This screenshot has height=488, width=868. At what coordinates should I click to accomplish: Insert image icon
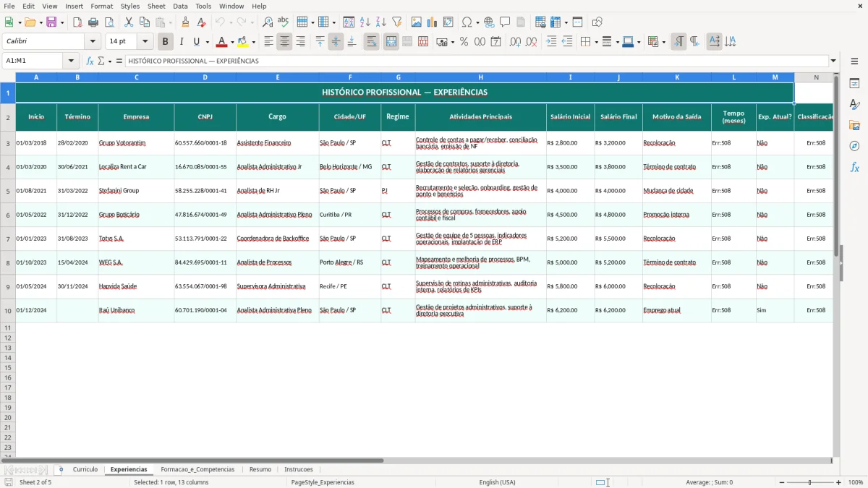click(x=417, y=22)
